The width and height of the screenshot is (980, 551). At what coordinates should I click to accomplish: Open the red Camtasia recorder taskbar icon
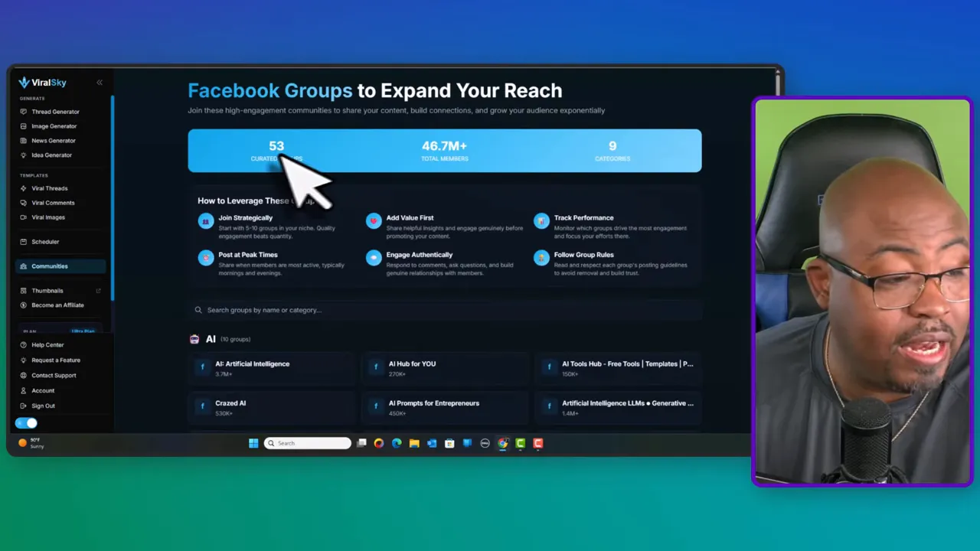click(x=538, y=443)
